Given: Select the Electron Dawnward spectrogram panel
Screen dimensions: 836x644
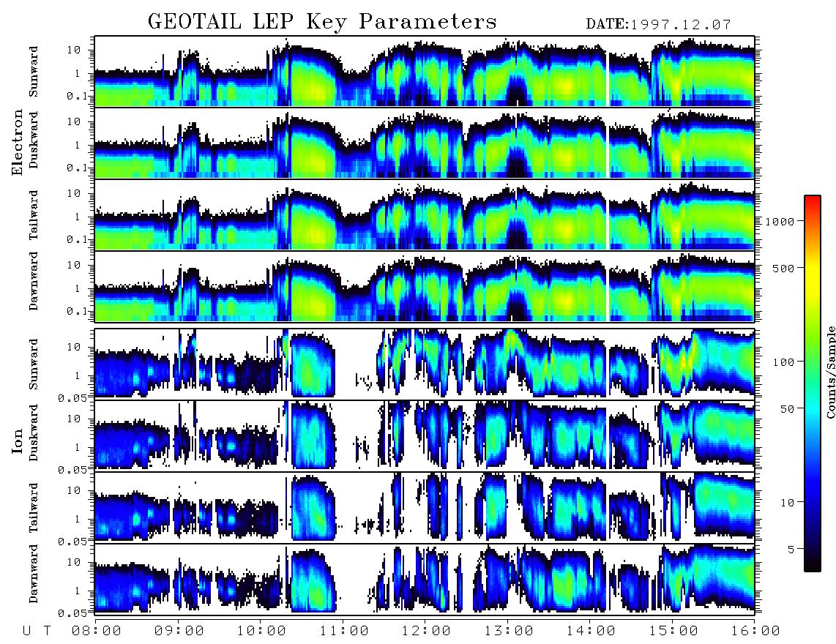Looking at the screenshot, I should point(425,286).
